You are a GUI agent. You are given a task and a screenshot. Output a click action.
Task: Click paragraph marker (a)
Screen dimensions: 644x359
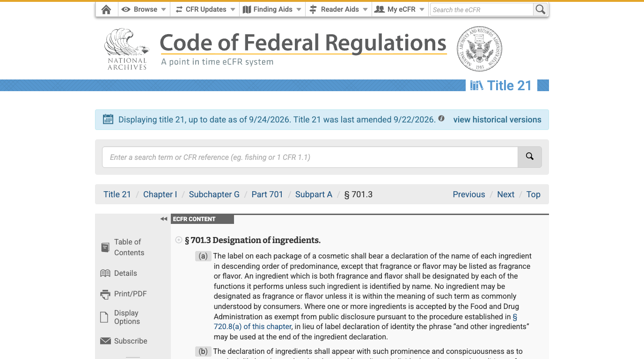[203, 256]
